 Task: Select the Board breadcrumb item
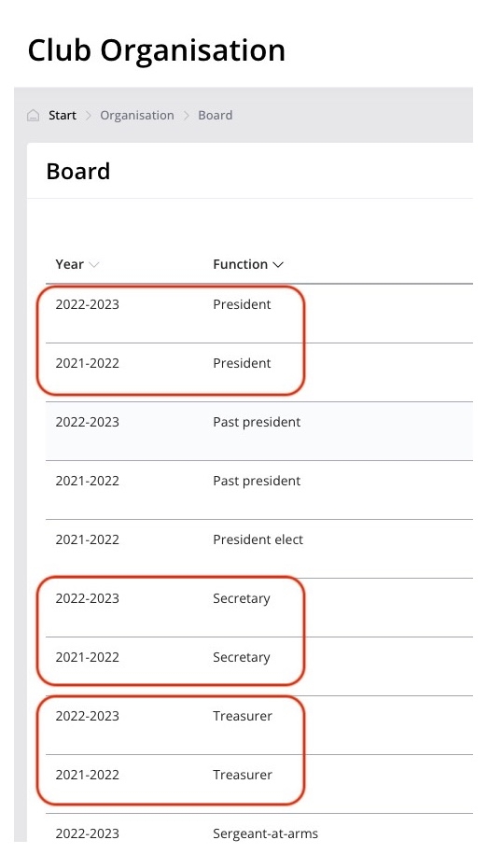[x=216, y=115]
